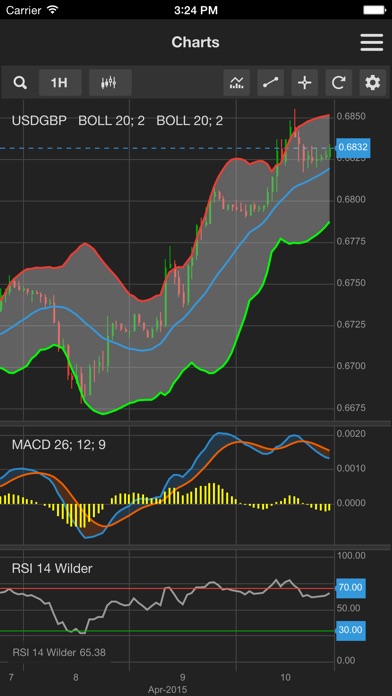The image size is (392, 696).
Task: Tap the 0.6800 price axis label
Action: coord(351,199)
